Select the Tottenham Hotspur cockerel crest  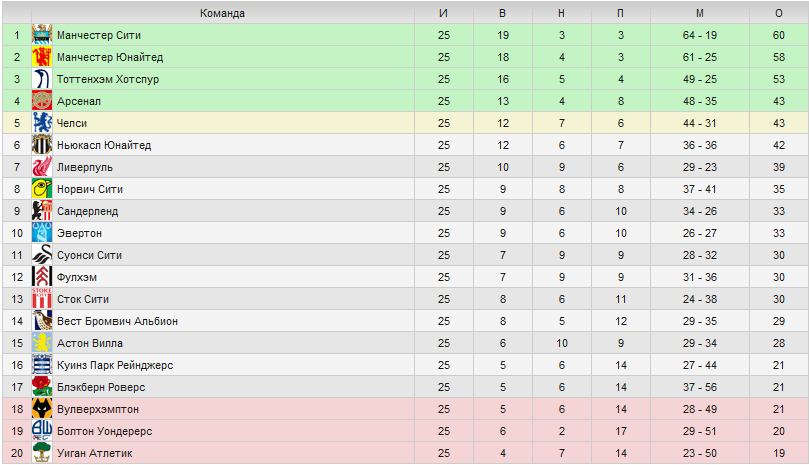pyautogui.click(x=42, y=79)
